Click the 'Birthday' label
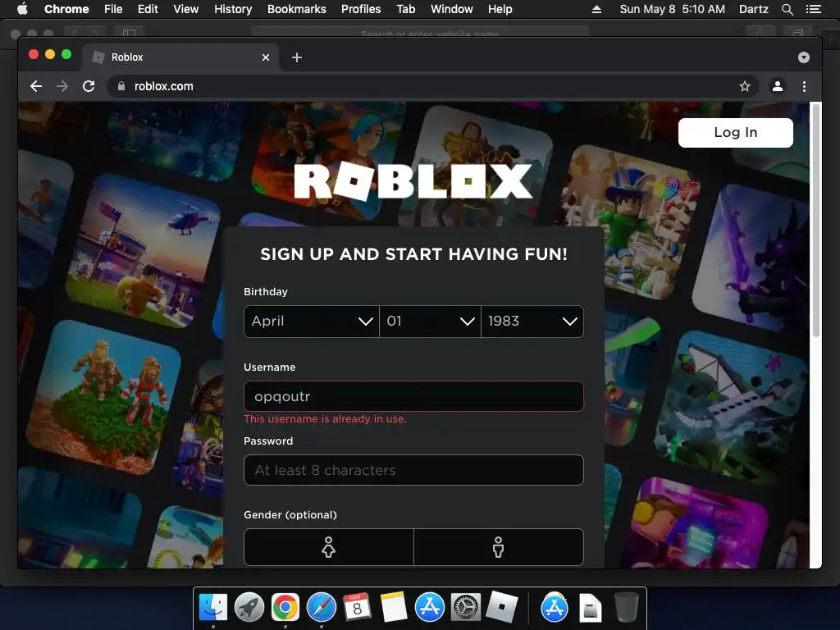 click(x=266, y=292)
